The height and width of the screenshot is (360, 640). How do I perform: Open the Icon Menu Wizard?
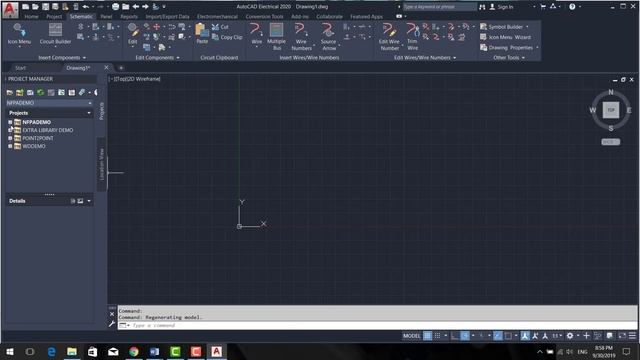click(x=505, y=37)
